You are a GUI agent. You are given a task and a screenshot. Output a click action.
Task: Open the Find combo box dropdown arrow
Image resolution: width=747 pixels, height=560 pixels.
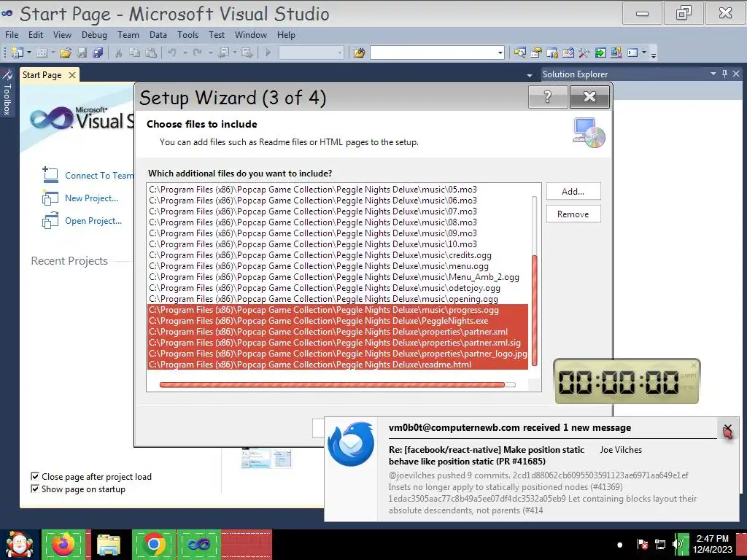[500, 52]
